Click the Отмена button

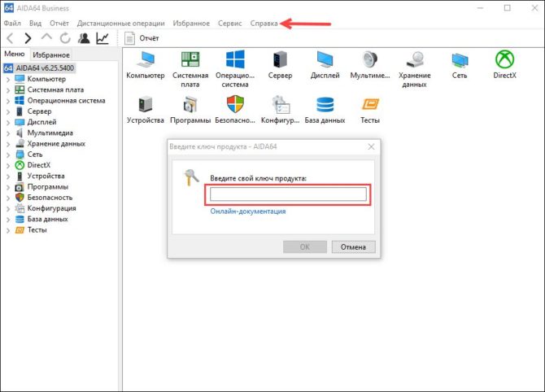[353, 246]
